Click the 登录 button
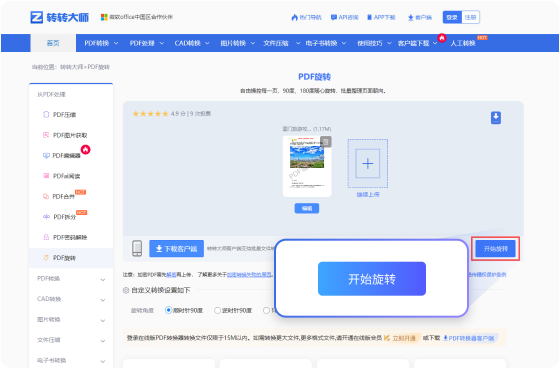This screenshot has height=369, width=560. [452, 17]
